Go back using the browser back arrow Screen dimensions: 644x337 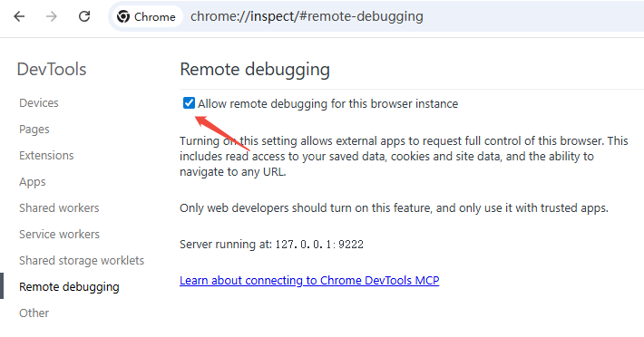[19, 16]
